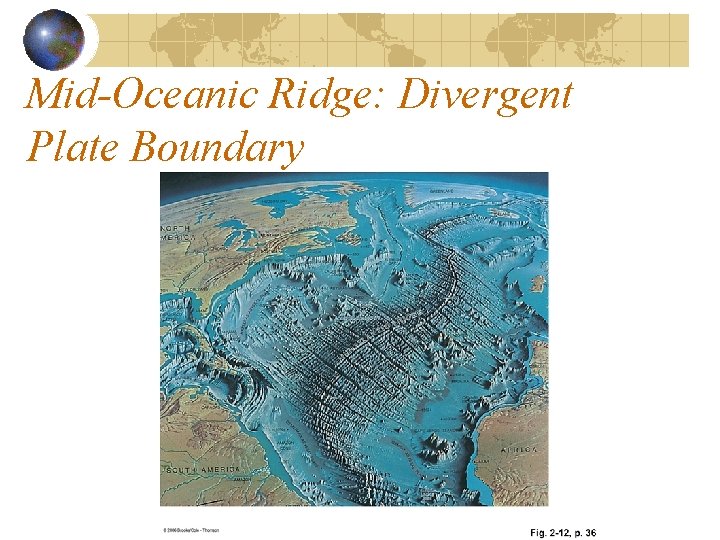Click the Atlantic ocean floor relief image
The image size is (720, 540).
pos(354,339)
